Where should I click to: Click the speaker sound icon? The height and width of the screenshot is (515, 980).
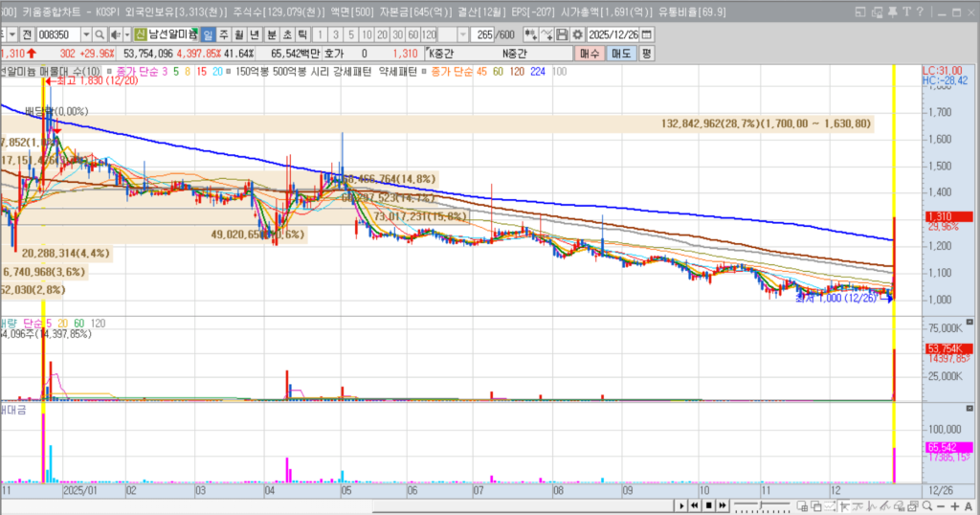[114, 35]
